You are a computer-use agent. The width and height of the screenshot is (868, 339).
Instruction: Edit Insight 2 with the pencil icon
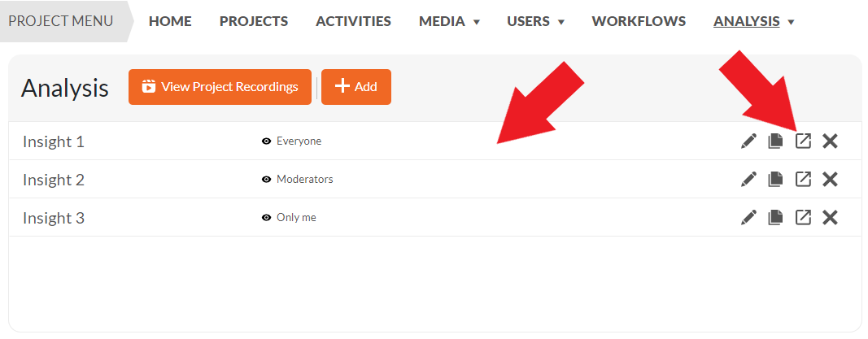point(748,179)
